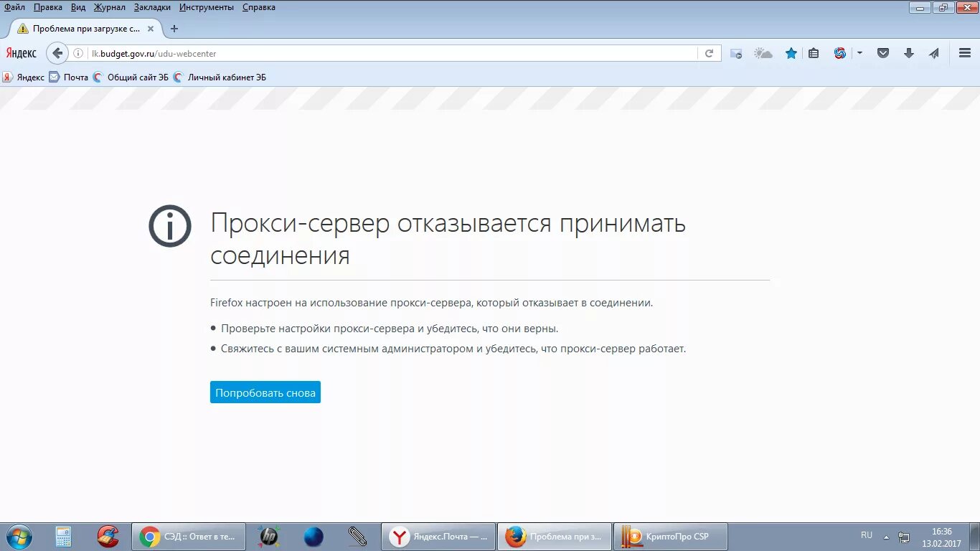Screen dimensions: 980x551
Task: Open the Файл menu
Action: coord(14,7)
